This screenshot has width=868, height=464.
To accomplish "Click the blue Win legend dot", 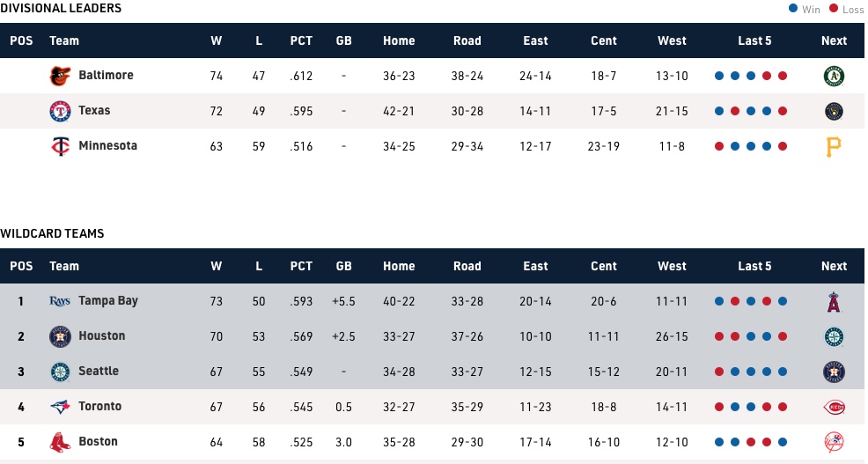I will pos(793,9).
